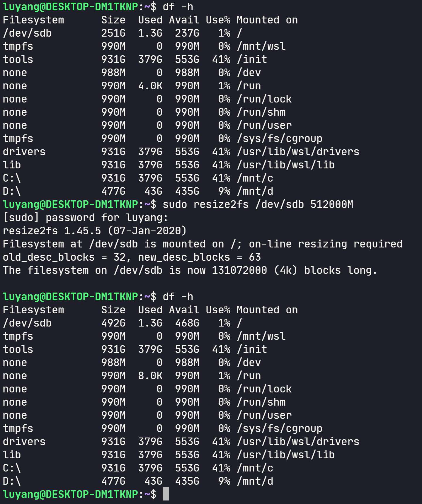Click the /sys/fs/cgroup path in second listing
Viewport: 422px width, 504px height.
coord(280,428)
